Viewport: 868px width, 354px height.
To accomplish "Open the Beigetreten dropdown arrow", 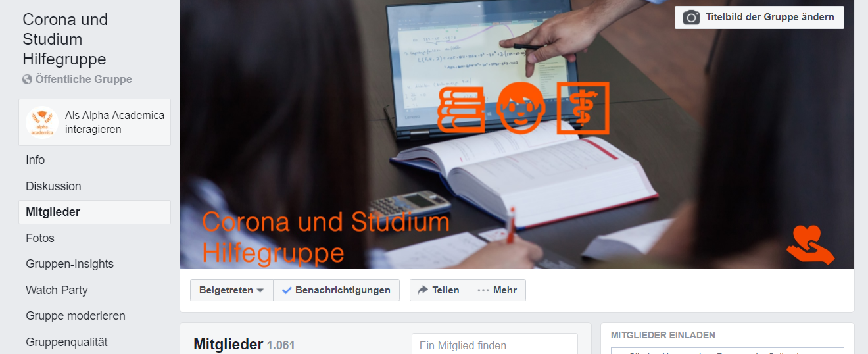I will (x=260, y=290).
